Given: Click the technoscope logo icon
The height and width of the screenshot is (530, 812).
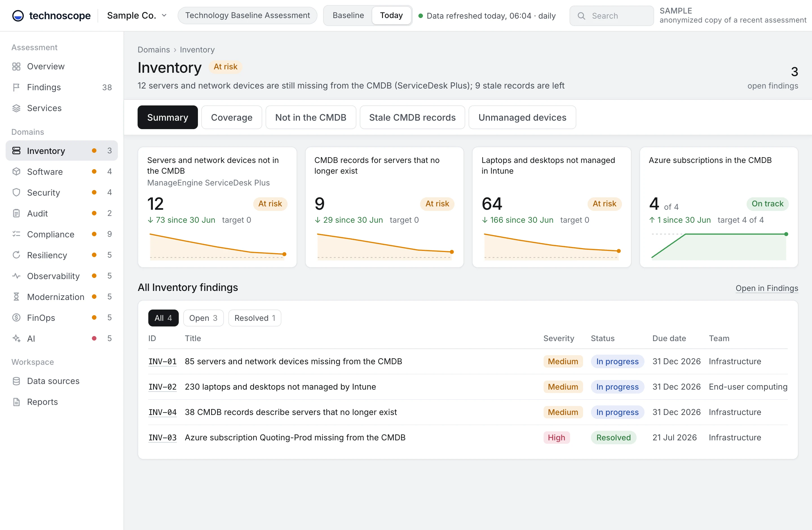Looking at the screenshot, I should pyautogui.click(x=18, y=15).
